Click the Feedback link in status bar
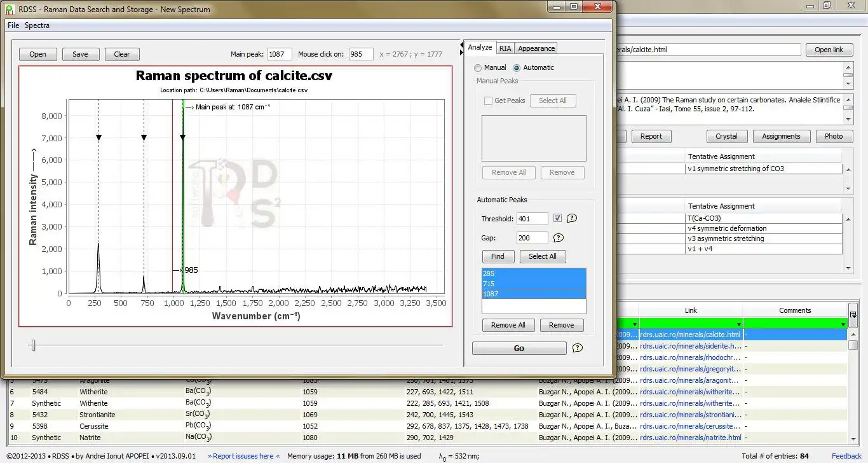This screenshot has width=868, height=463. (846, 456)
